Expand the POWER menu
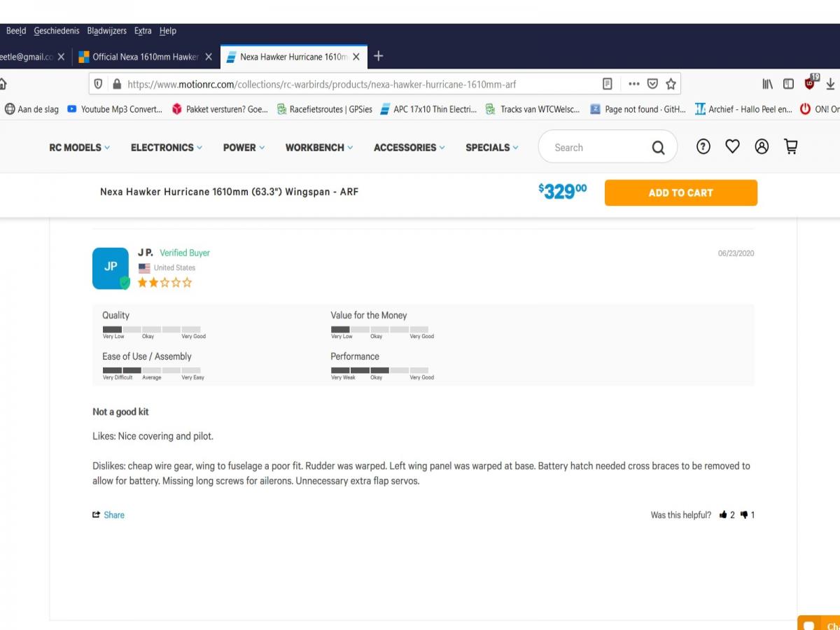This screenshot has width=840, height=630. tap(244, 148)
